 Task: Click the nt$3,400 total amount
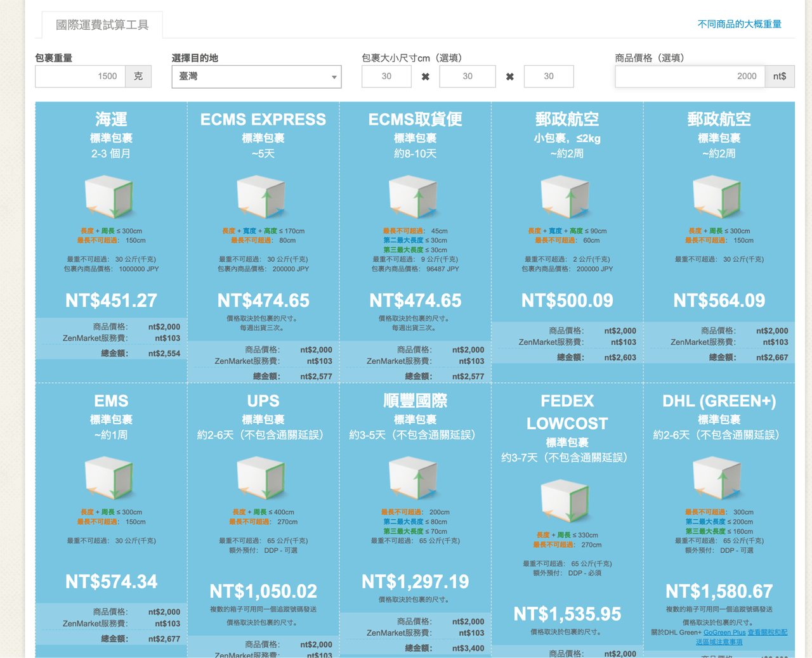(468, 648)
